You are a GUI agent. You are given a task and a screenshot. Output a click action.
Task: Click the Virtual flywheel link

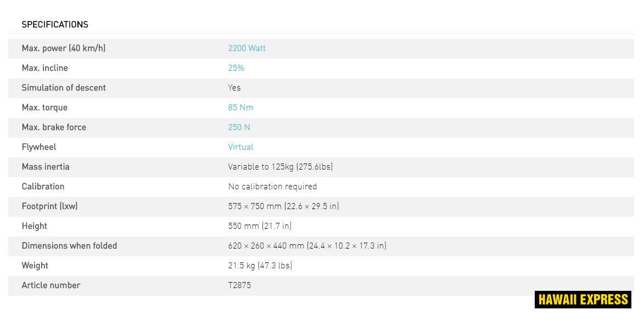click(240, 147)
